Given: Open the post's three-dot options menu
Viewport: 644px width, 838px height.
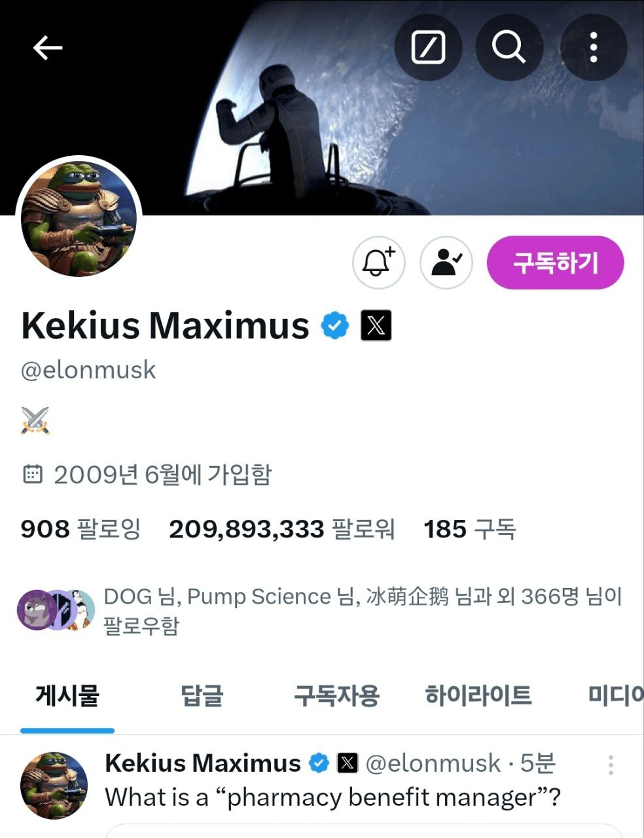Looking at the screenshot, I should [611, 765].
